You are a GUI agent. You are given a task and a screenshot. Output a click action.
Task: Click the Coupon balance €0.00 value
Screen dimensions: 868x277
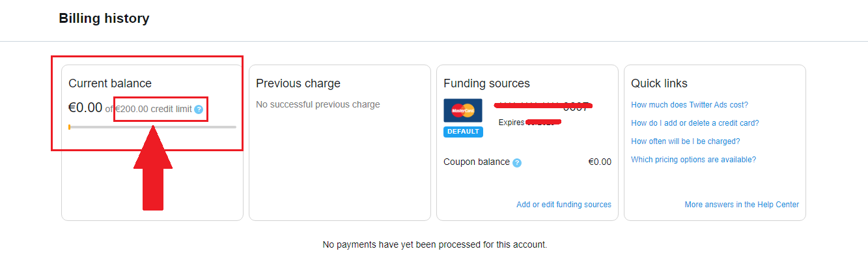[600, 162]
